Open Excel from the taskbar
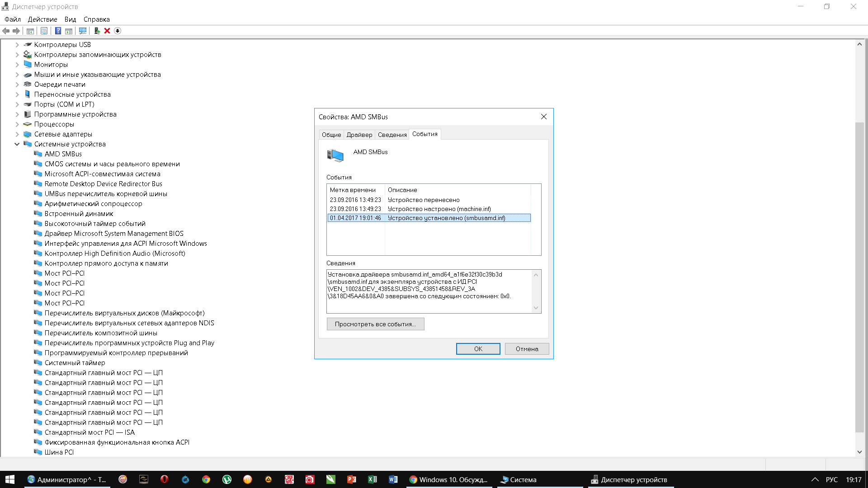The image size is (868, 488). click(372, 479)
